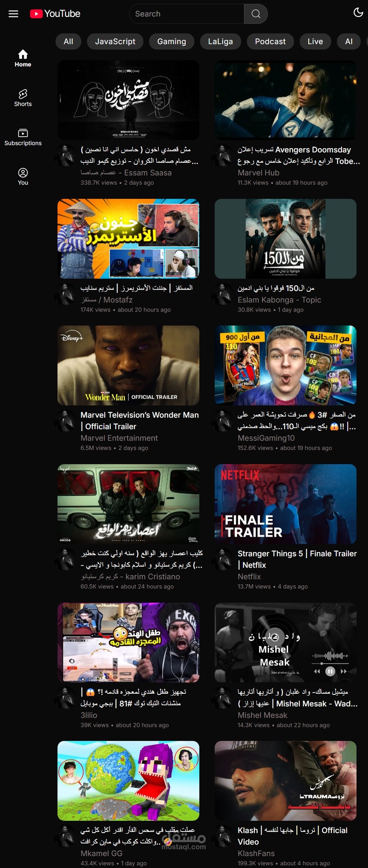Click '6.5M views' text under Wonder Man
This screenshot has height=868, width=368.
click(96, 448)
